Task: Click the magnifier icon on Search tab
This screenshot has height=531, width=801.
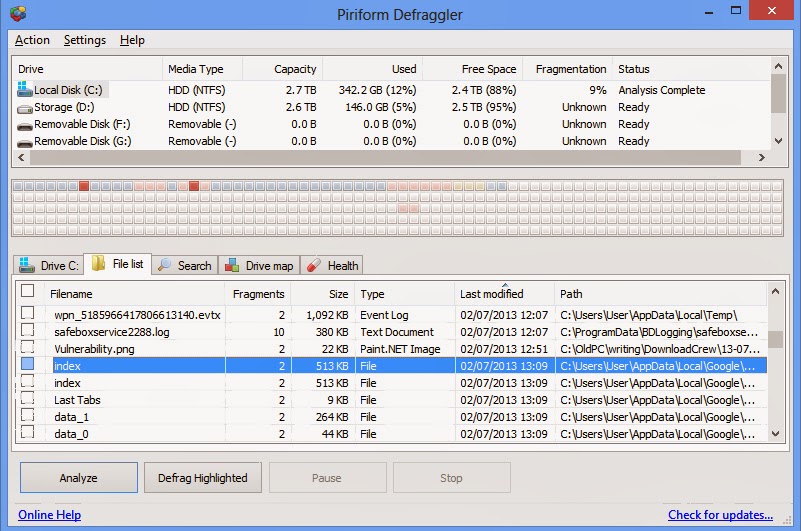Action: pyautogui.click(x=164, y=265)
